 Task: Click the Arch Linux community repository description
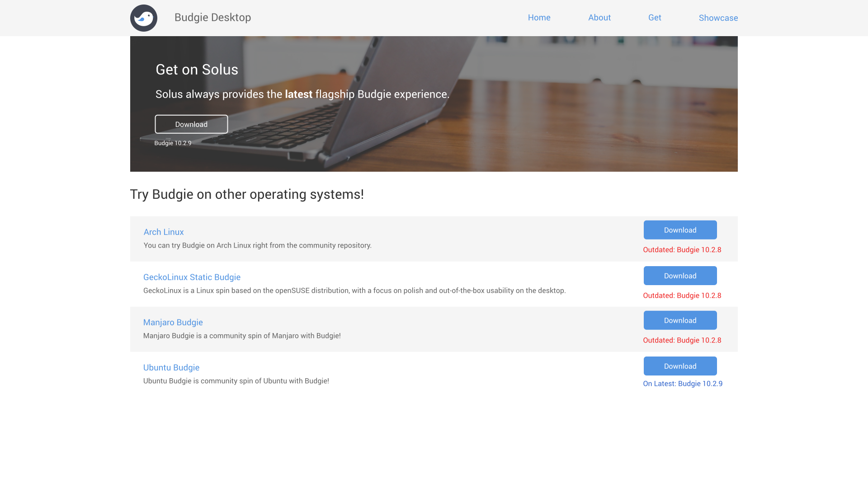258,245
